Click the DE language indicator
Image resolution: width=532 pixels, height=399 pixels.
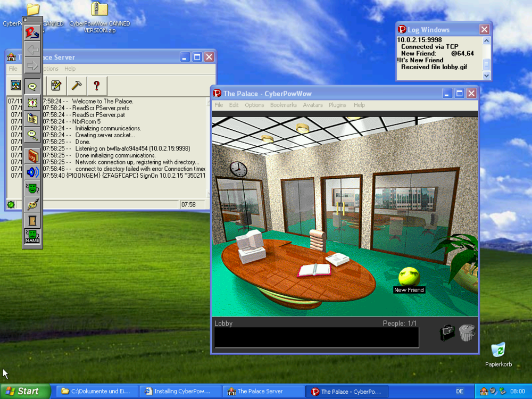click(x=460, y=391)
